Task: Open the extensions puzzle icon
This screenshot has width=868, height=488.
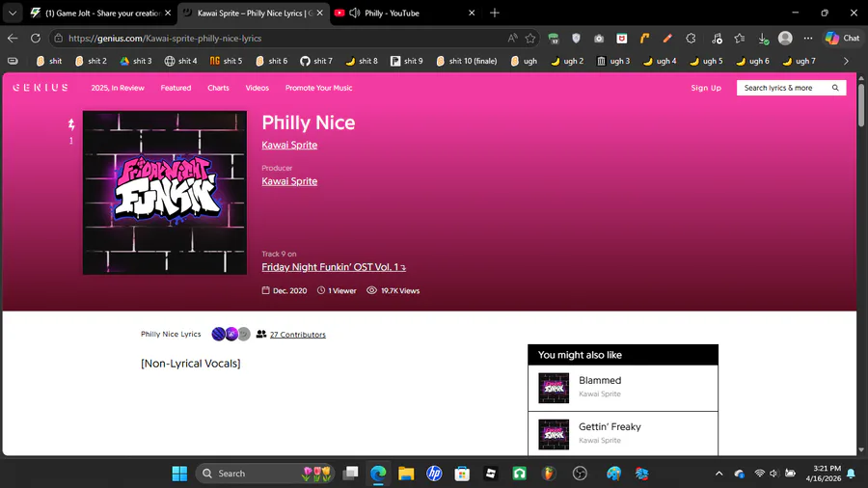Action: coord(691,39)
